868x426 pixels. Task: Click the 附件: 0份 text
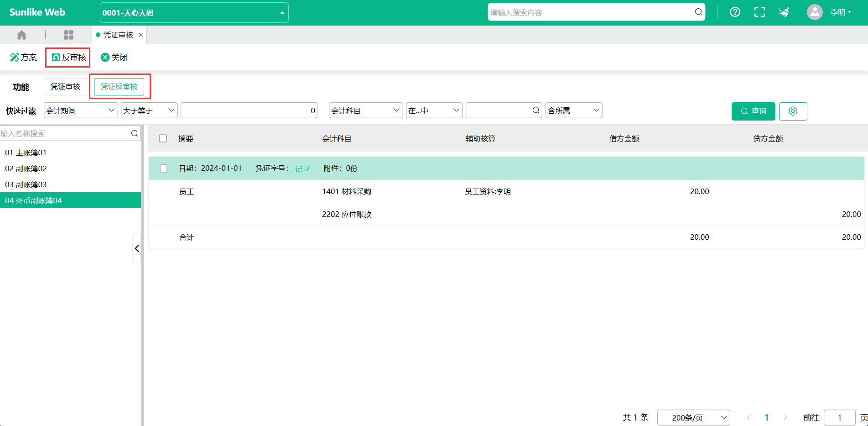click(x=340, y=168)
